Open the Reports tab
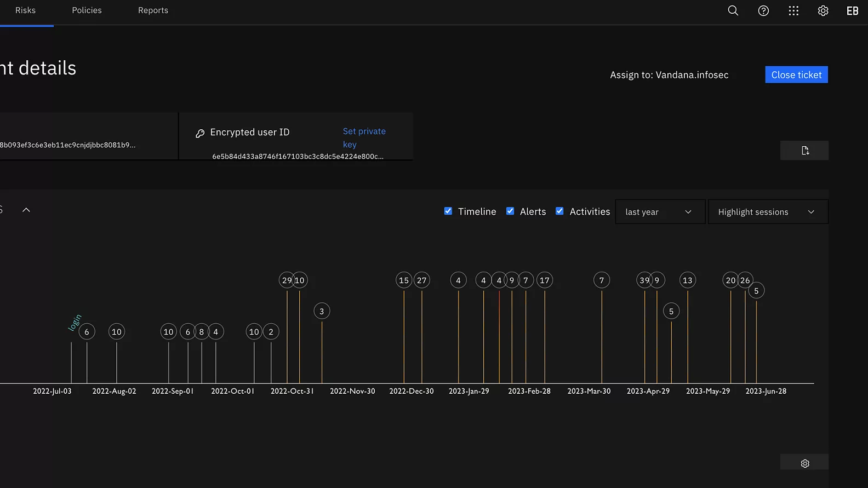 pyautogui.click(x=153, y=10)
